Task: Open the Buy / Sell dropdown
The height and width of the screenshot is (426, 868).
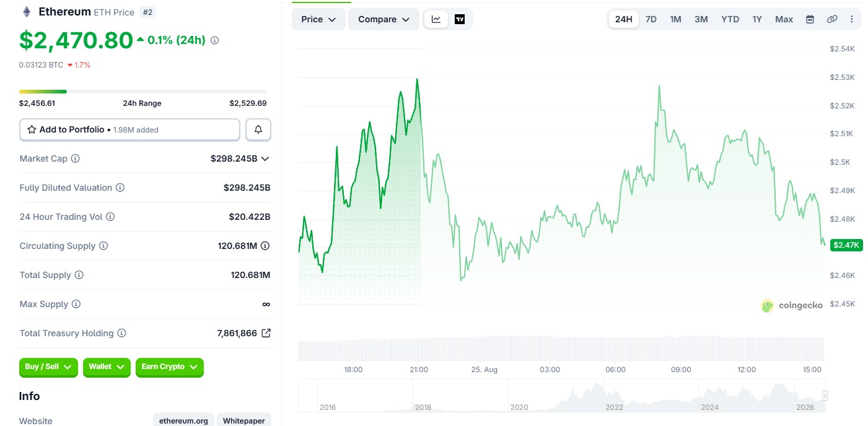Action: [48, 367]
